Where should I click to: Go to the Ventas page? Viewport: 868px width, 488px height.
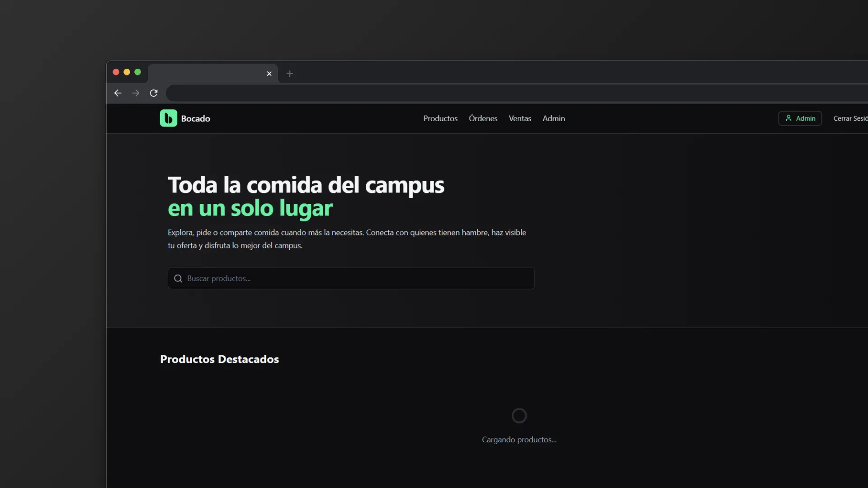coord(520,118)
